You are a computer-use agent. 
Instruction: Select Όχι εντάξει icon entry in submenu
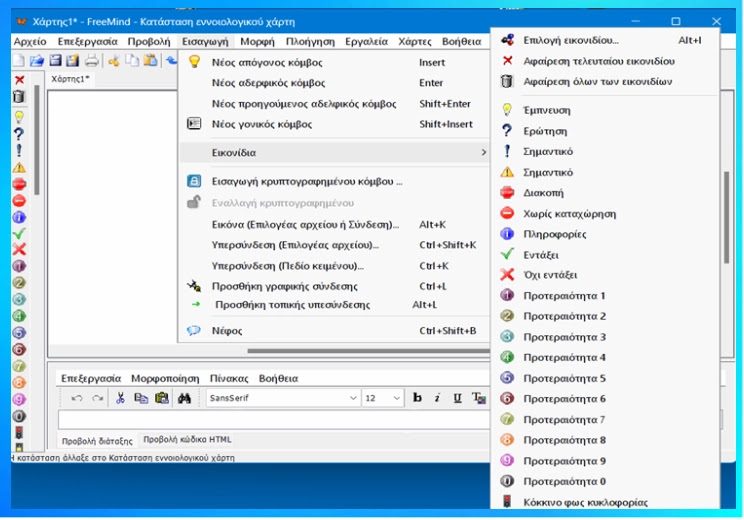pyautogui.click(x=605, y=275)
